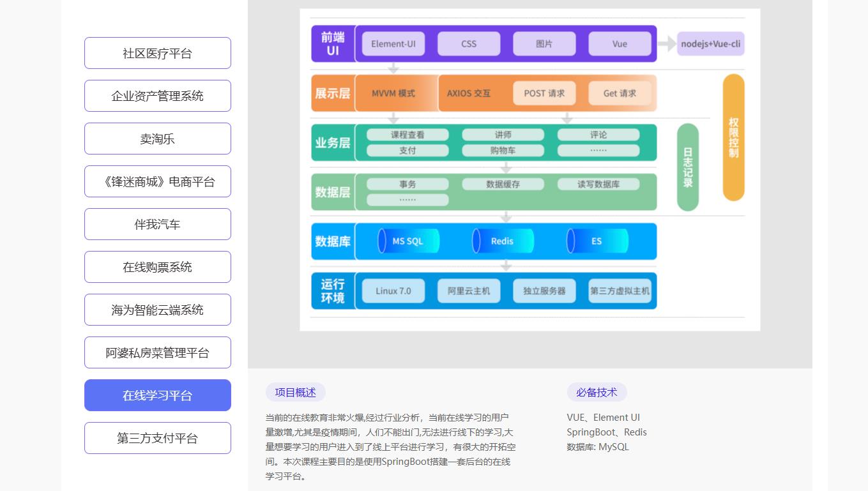Click the Redis cylinder icon in diagram
The height and width of the screenshot is (491, 868).
[502, 241]
